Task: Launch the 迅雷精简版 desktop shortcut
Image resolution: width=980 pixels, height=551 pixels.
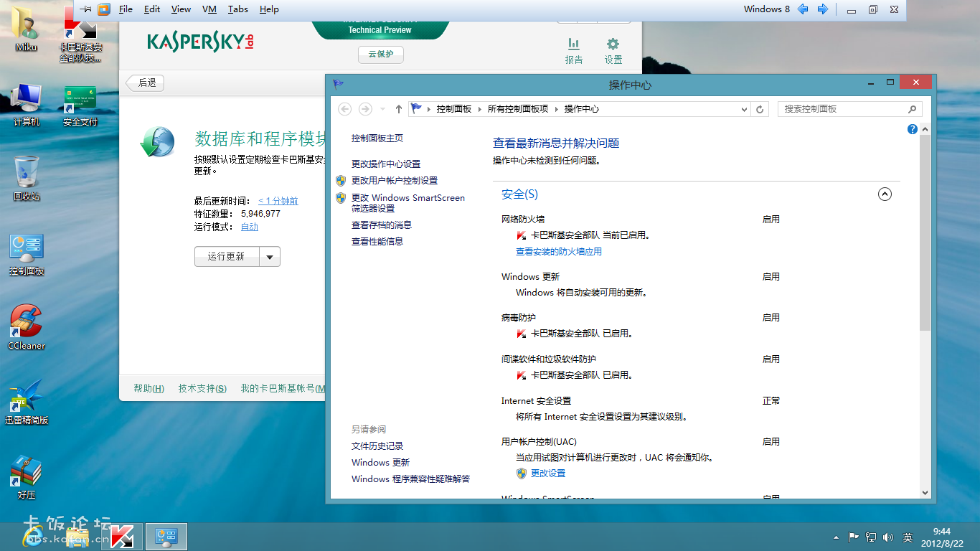Action: coord(27,402)
